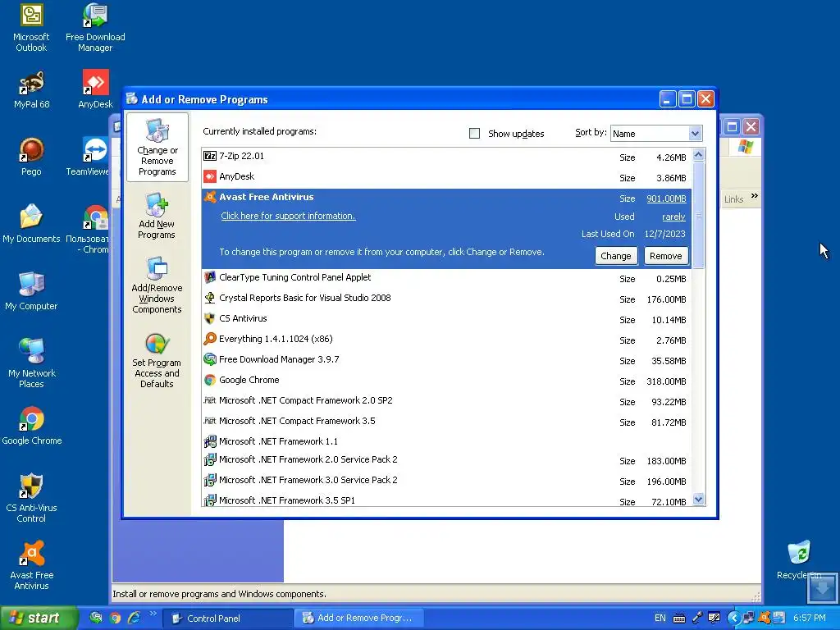This screenshot has height=630, width=840.
Task: Enable the Show updates checkbox
Action: tap(474, 134)
